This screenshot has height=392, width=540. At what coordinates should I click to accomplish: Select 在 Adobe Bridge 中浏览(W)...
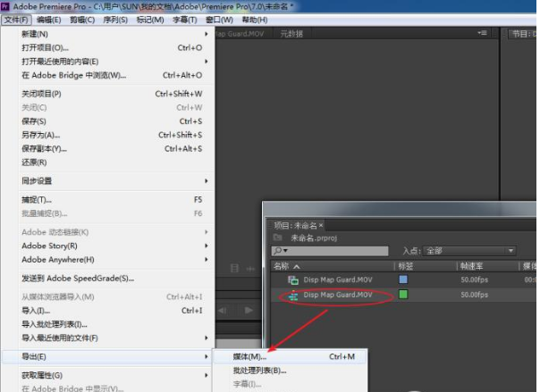point(108,75)
